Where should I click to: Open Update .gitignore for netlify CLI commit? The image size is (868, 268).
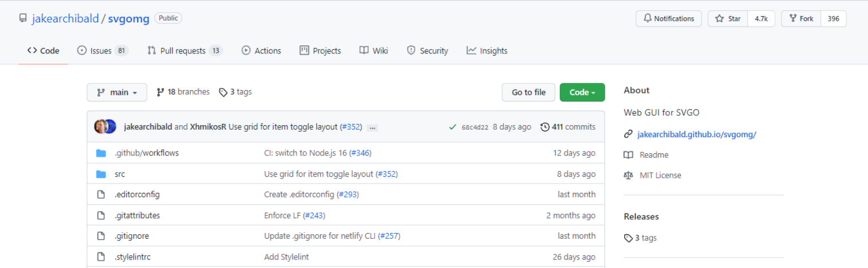(320, 236)
